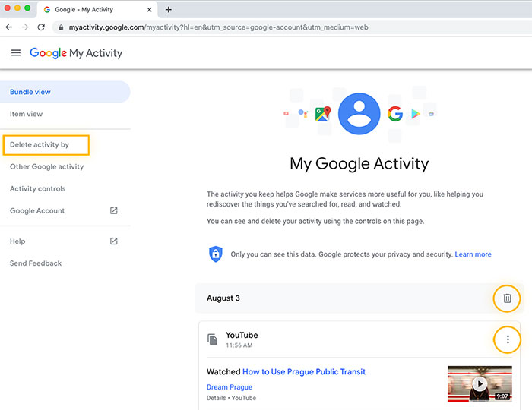This screenshot has width=532, height=410.
Task: Select the Google - My Activity tab
Action: click(x=97, y=9)
